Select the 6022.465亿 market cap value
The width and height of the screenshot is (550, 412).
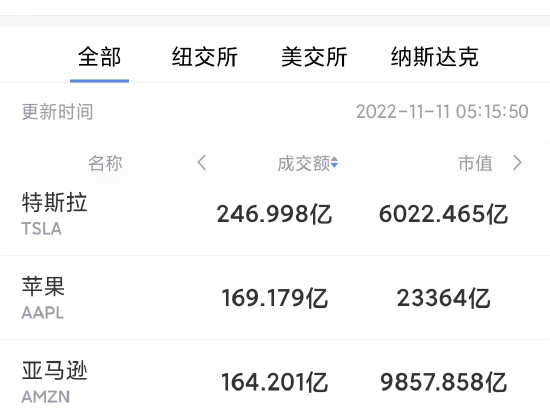pos(443,214)
